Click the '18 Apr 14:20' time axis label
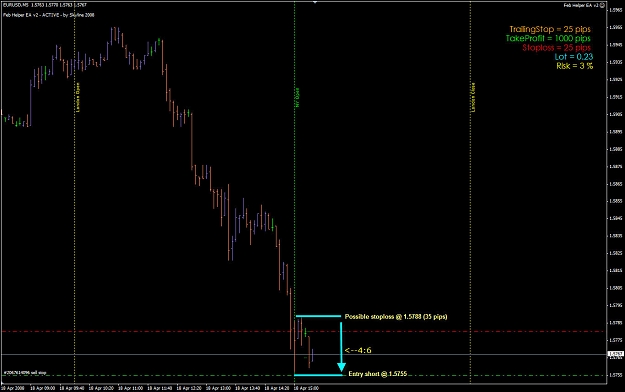625x392 pixels. click(x=277, y=388)
